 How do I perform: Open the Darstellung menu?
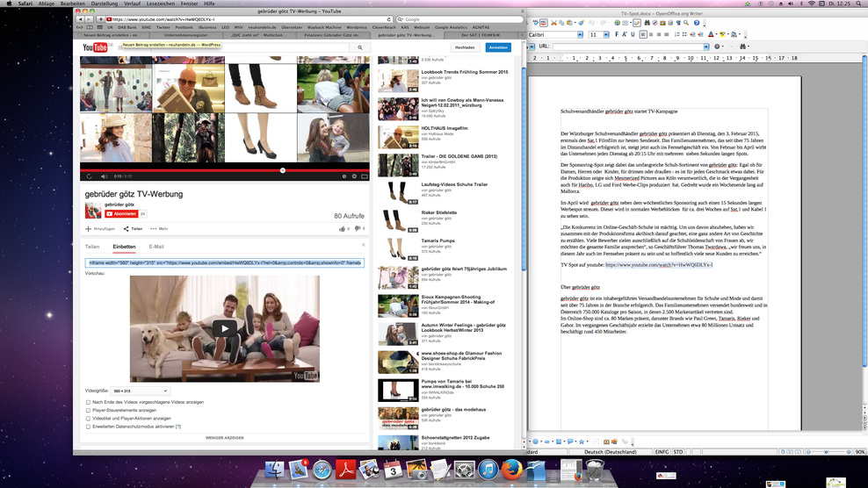click(104, 4)
